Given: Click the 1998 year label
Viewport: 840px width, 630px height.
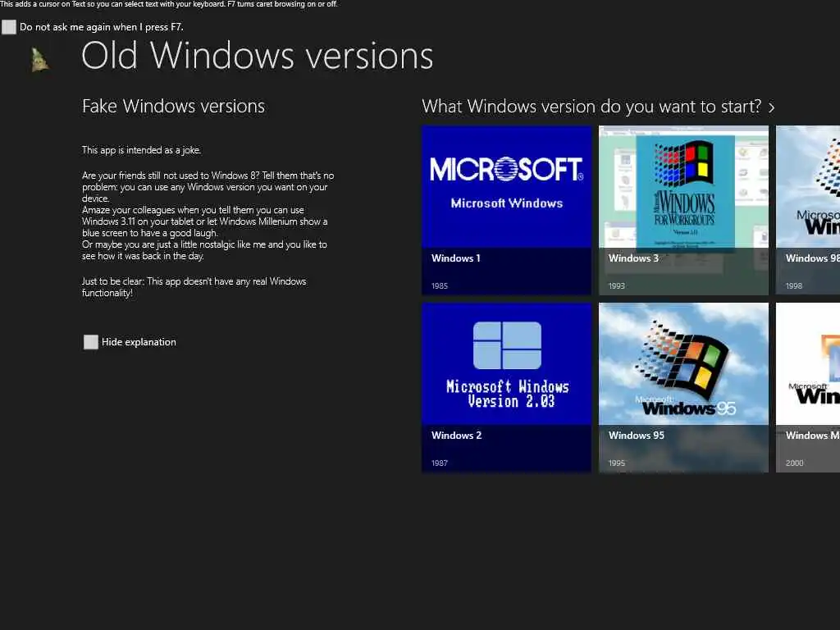Looking at the screenshot, I should pyautogui.click(x=794, y=286).
